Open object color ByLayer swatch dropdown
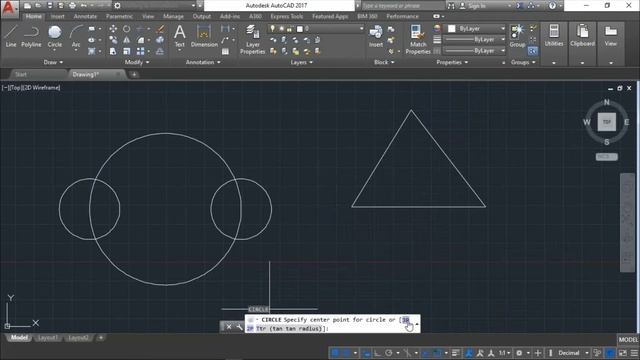Viewport: 640px width, 360px height. (475, 29)
